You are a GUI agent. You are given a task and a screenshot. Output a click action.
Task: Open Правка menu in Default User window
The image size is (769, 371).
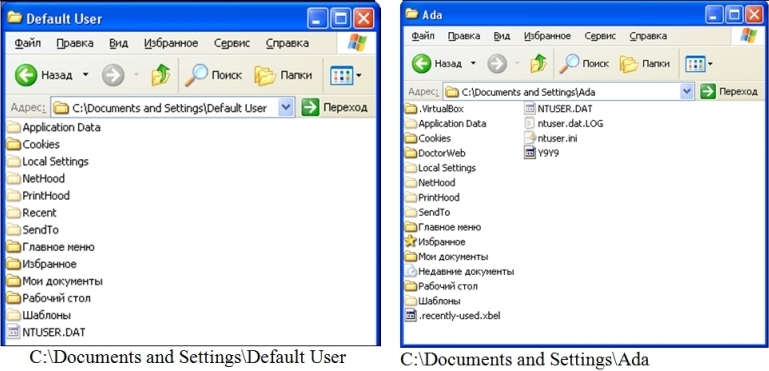click(75, 43)
